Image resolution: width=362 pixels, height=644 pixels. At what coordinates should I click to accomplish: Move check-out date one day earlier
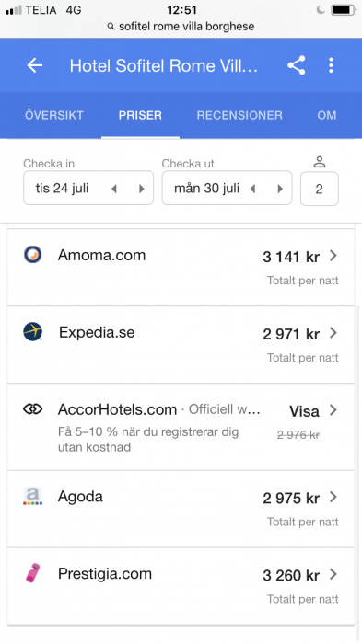[252, 189]
